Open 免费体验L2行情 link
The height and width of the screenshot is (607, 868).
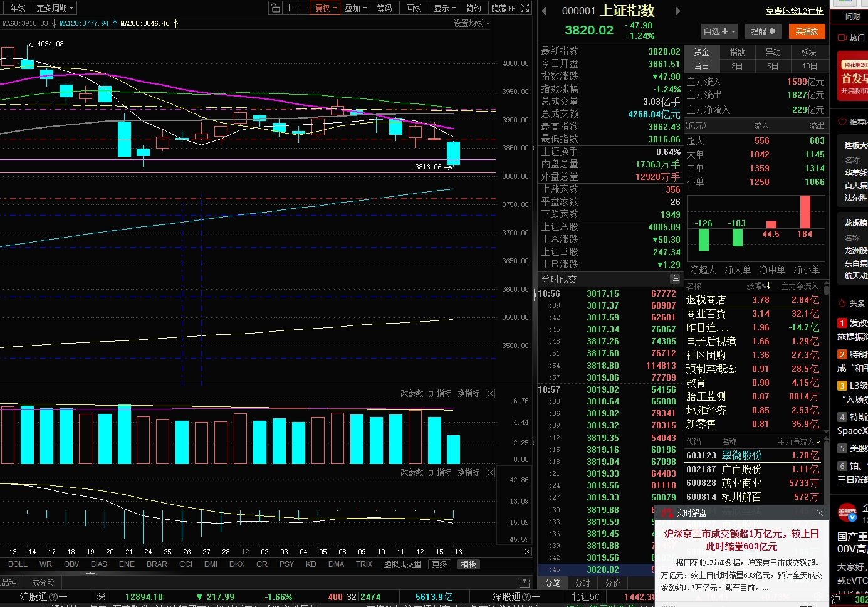click(794, 11)
